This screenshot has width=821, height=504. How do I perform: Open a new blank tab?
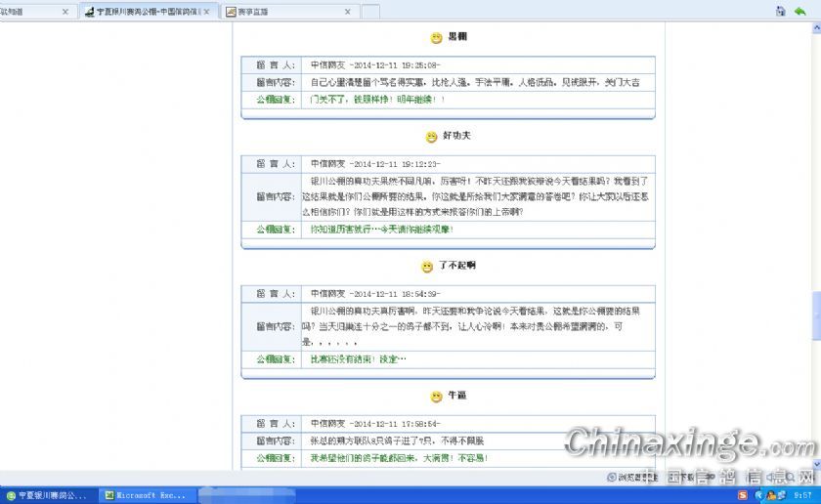tap(369, 12)
